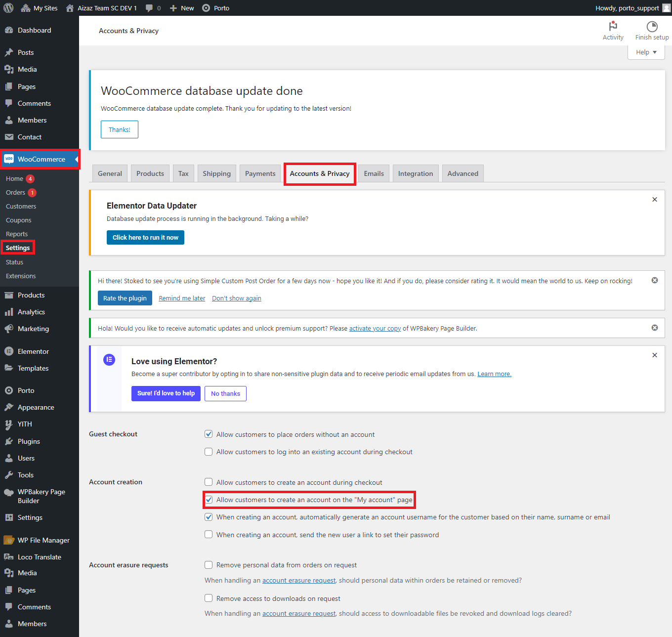Toggle place orders without an account checkbox
The width and height of the screenshot is (672, 637).
(x=209, y=434)
